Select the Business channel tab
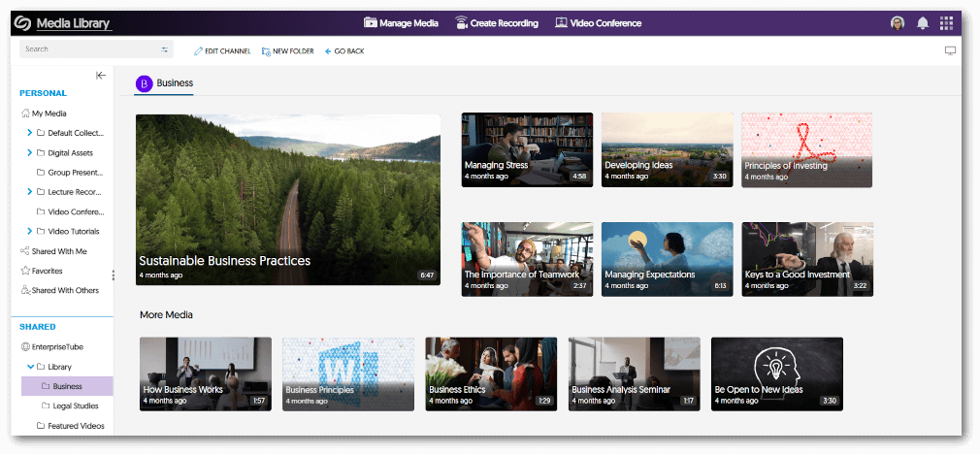This screenshot has height=454, width=980. (x=164, y=83)
